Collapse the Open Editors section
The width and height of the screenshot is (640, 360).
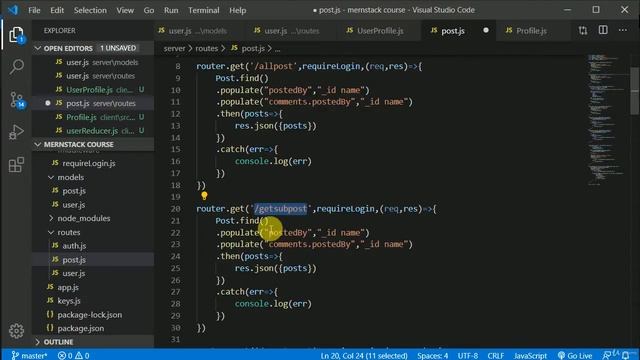click(93, 48)
